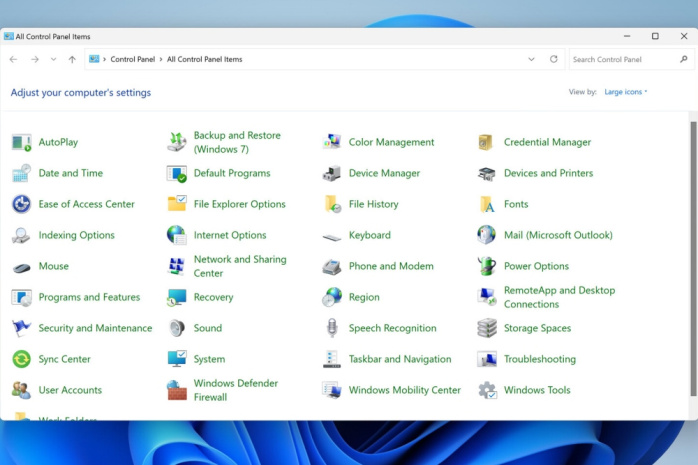This screenshot has height=465, width=698.
Task: Open Storage Spaces drives icon
Action: (487, 328)
